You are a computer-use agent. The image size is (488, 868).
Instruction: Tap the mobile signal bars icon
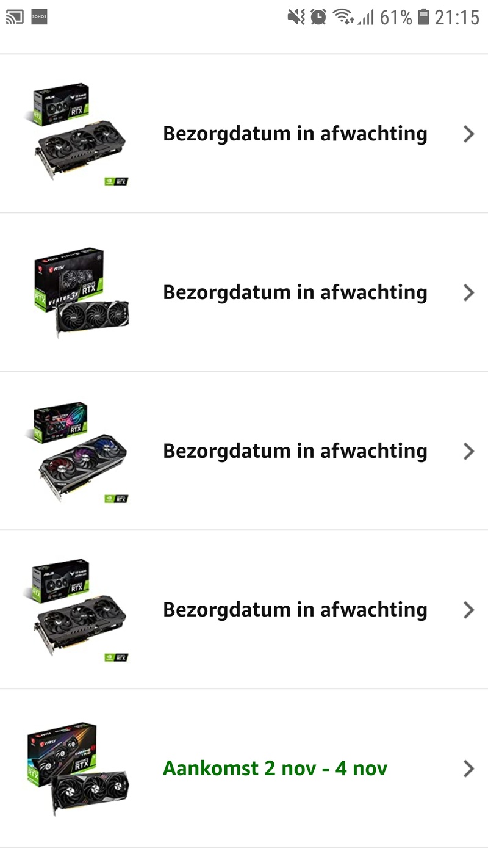coord(366,17)
